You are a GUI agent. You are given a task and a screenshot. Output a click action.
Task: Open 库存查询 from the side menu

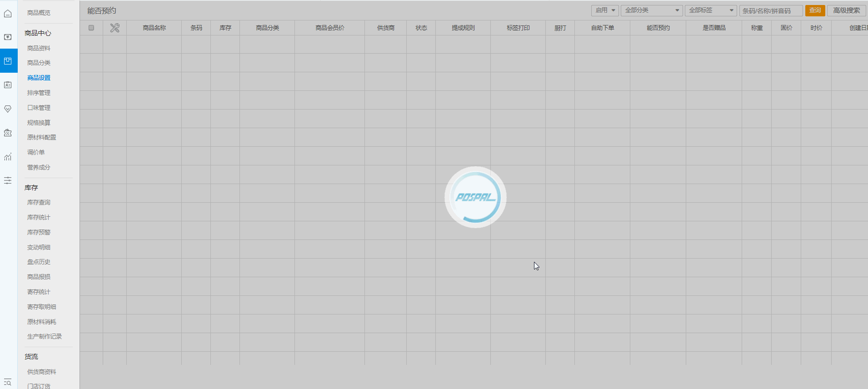(39, 202)
